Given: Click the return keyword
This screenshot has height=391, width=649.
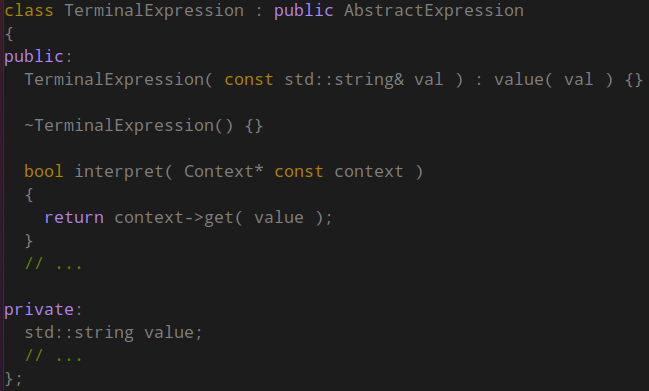Looking at the screenshot, I should click(74, 218).
